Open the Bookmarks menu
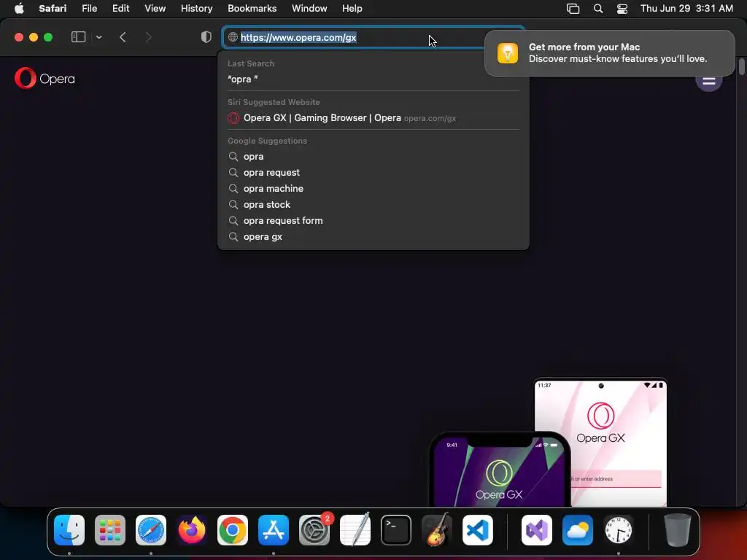This screenshot has width=747, height=560. click(252, 9)
